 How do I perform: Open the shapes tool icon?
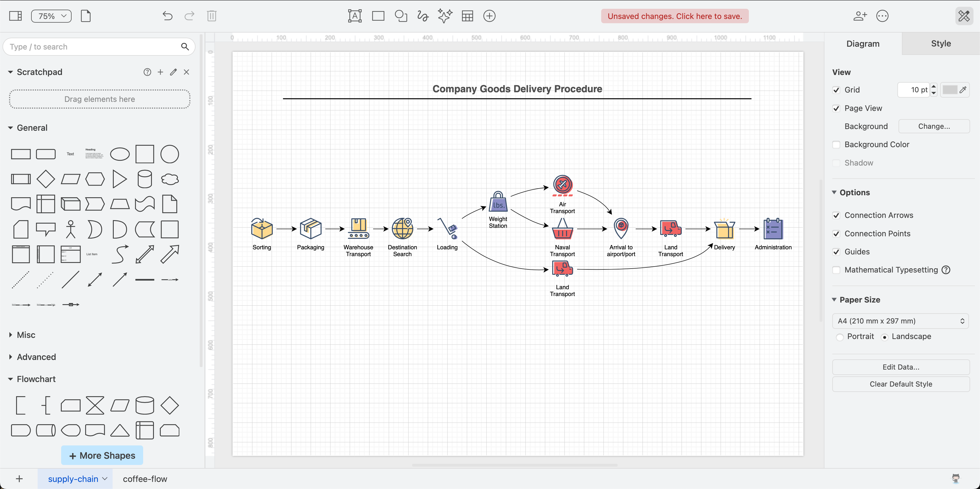pos(401,16)
